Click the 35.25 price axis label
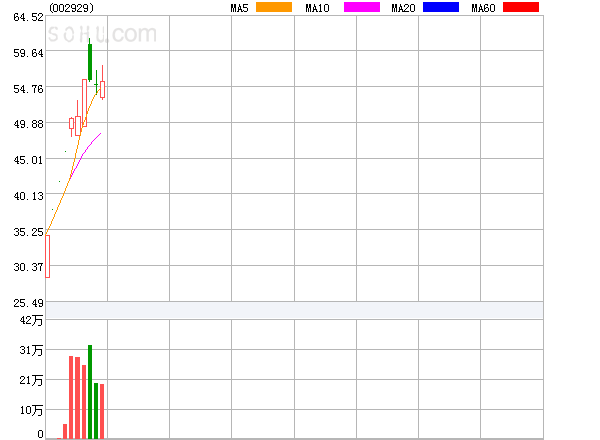Screen dimensions: 600x440 (x=28, y=232)
